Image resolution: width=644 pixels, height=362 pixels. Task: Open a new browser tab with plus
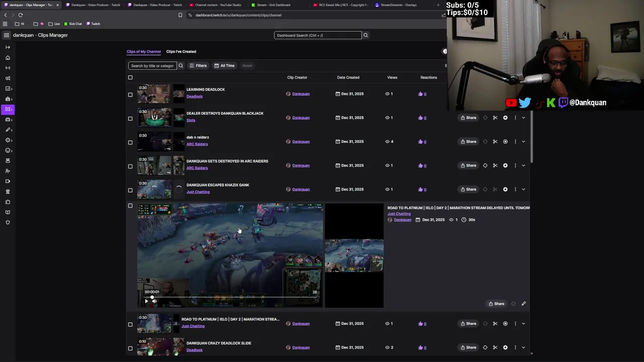tap(438, 5)
